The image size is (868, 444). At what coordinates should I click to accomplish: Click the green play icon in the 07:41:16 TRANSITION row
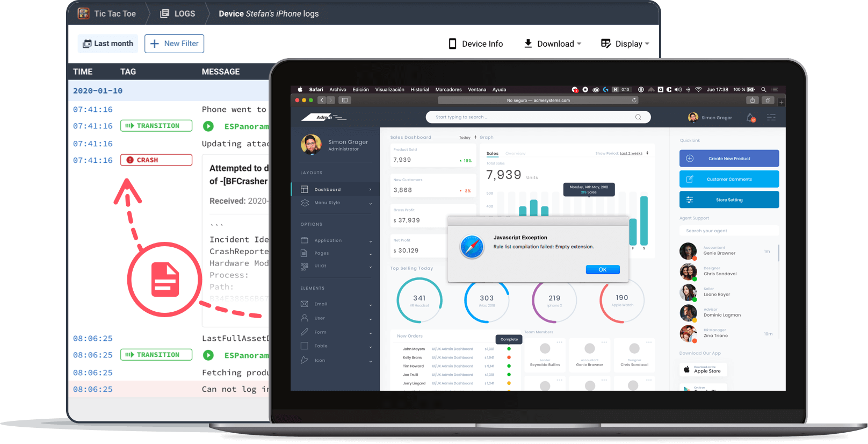[x=208, y=126]
